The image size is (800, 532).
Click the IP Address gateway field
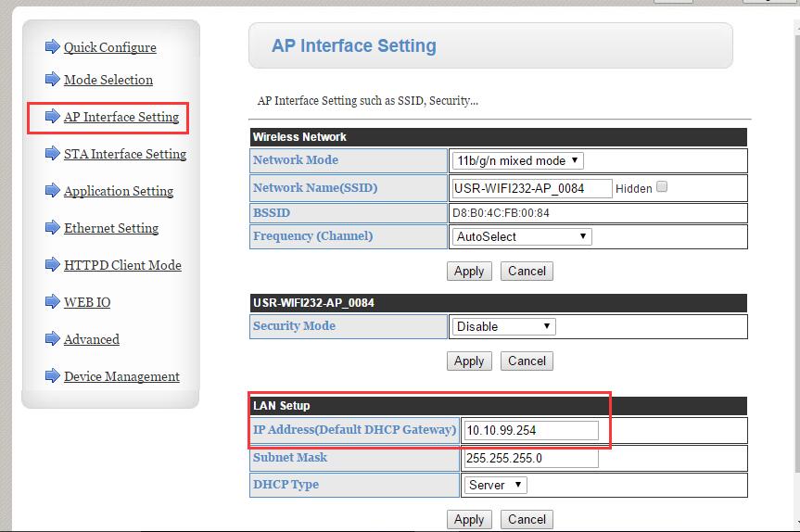[531, 430]
